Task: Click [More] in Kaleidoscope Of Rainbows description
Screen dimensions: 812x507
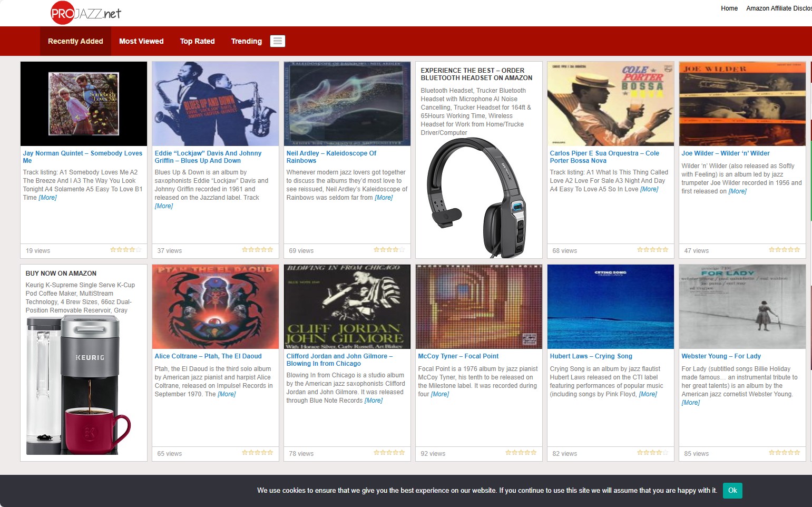Action: [384, 198]
